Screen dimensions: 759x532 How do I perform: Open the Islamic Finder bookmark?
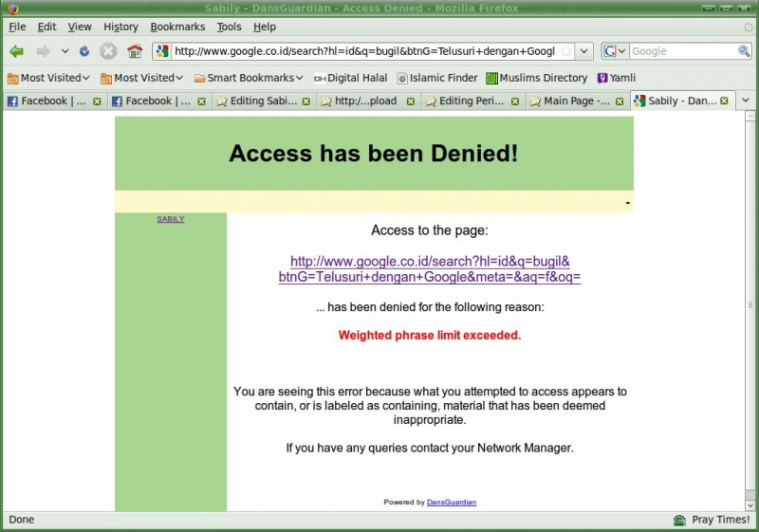point(437,78)
